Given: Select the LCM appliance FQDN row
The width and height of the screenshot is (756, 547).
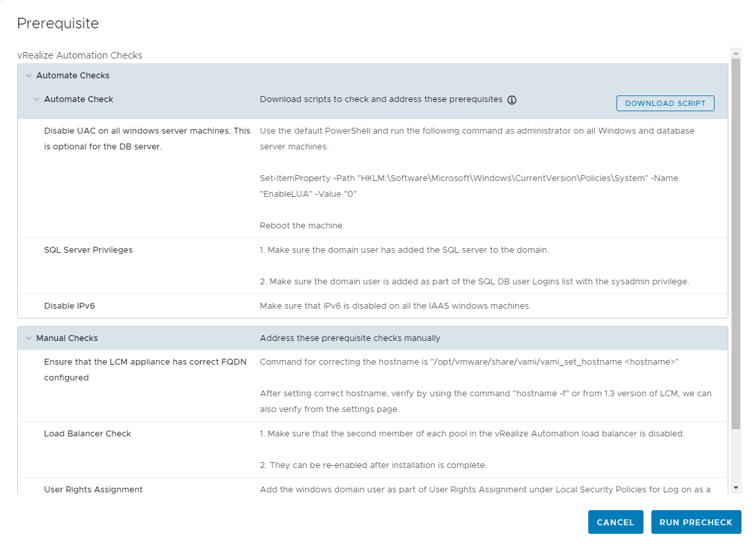Looking at the screenshot, I should point(145,369).
